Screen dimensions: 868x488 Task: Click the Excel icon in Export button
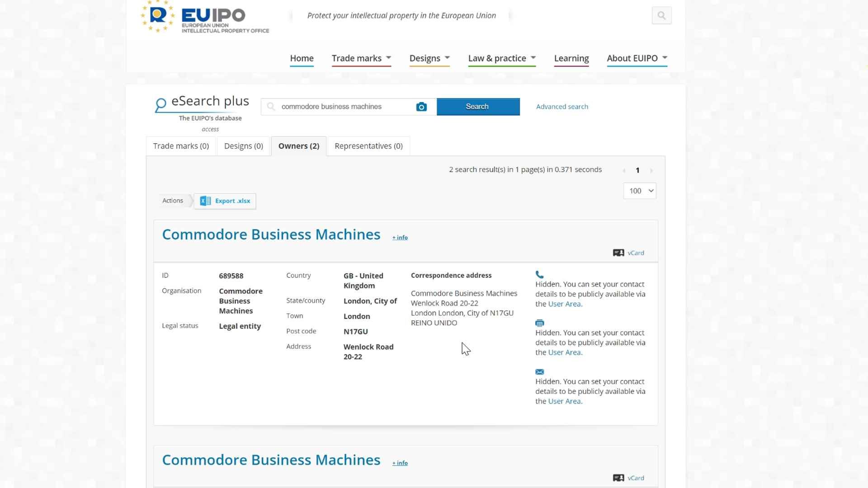coord(205,201)
